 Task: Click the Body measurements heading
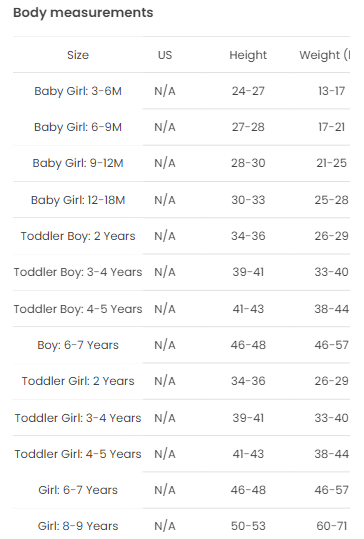click(x=83, y=13)
